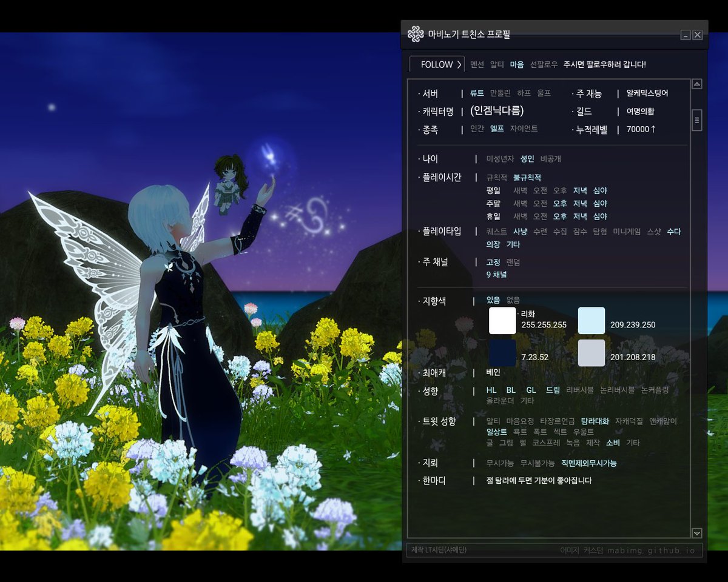The width and height of the screenshot is (728, 582).
Task: Toggle 수다 play type
Action: 673,232
